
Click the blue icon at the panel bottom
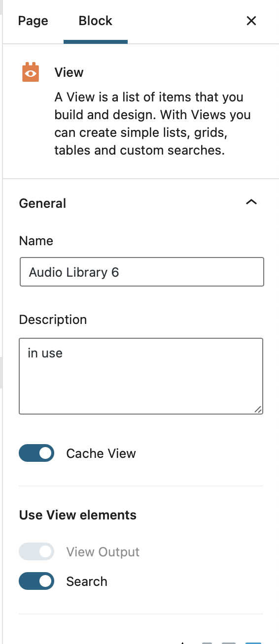253,642
